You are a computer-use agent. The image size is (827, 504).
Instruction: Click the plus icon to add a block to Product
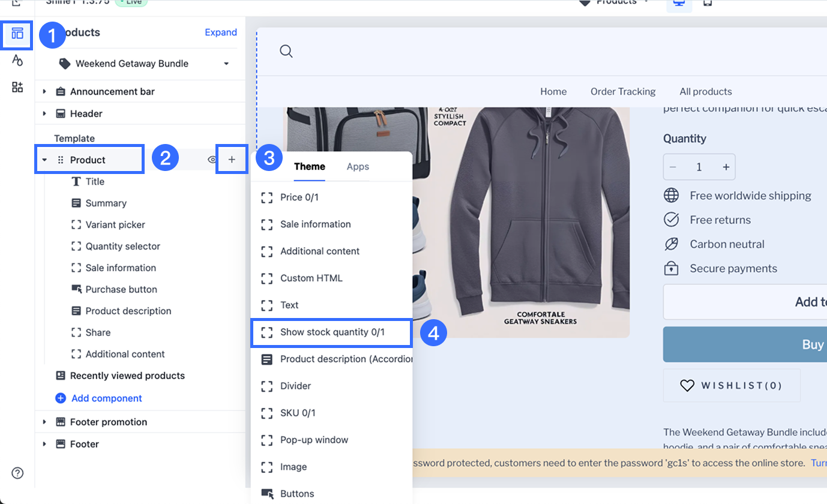232,160
